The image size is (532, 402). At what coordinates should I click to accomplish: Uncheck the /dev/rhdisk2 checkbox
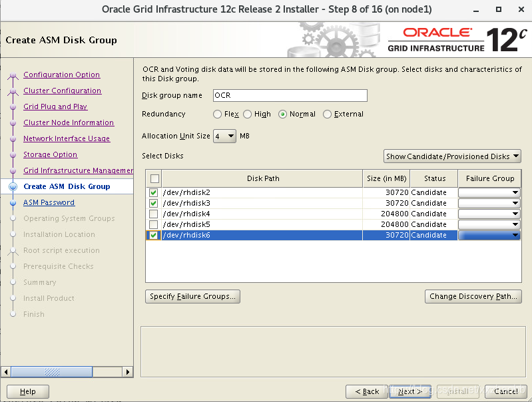[153, 193]
